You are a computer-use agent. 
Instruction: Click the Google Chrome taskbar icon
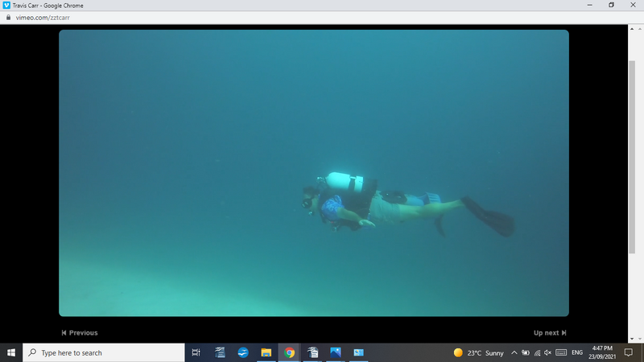(x=289, y=352)
